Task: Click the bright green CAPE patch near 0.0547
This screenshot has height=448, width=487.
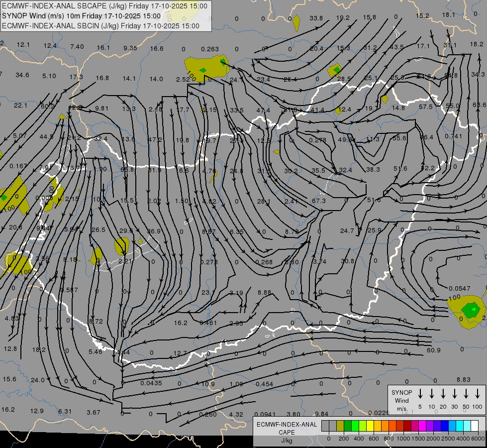Action: 473,309
